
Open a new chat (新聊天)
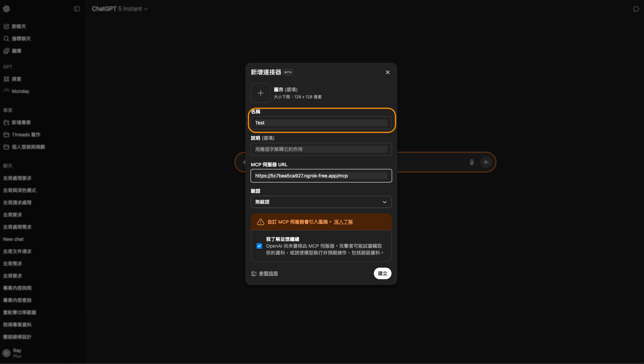click(19, 26)
